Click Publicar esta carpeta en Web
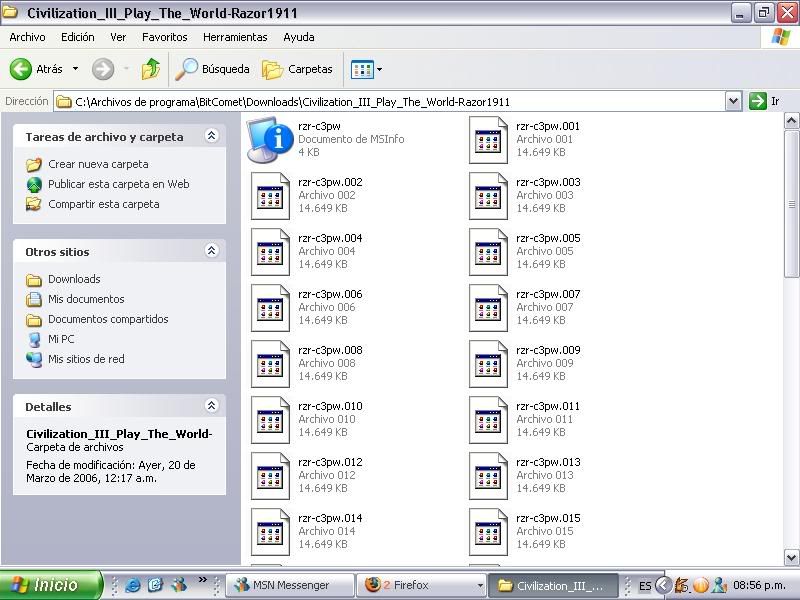800x600 pixels. pyautogui.click(x=118, y=184)
